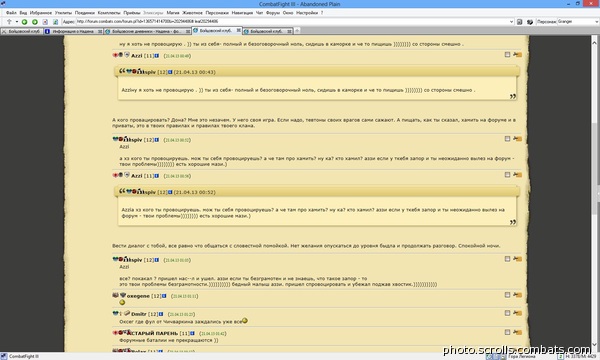Open the Поединки menu
The width and height of the screenshot is (600, 360).
(x=85, y=13)
